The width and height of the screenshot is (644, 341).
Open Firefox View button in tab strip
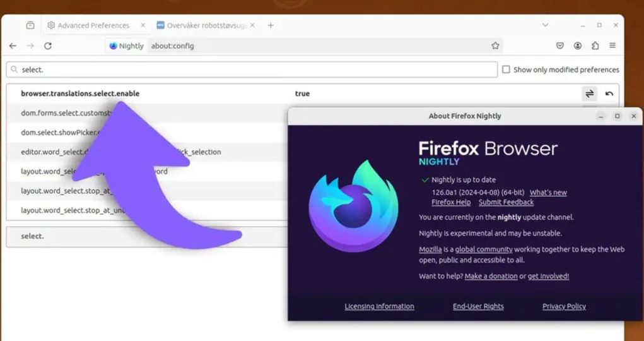point(30,25)
